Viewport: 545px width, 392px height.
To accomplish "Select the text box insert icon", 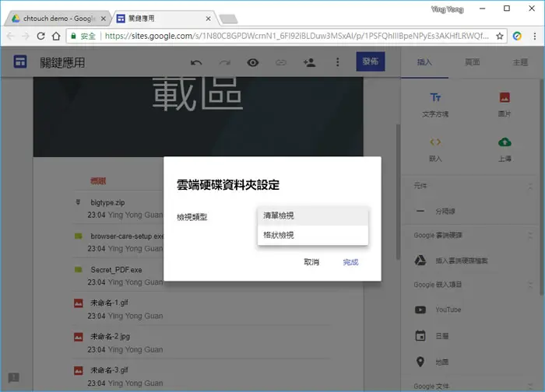I will point(435,97).
